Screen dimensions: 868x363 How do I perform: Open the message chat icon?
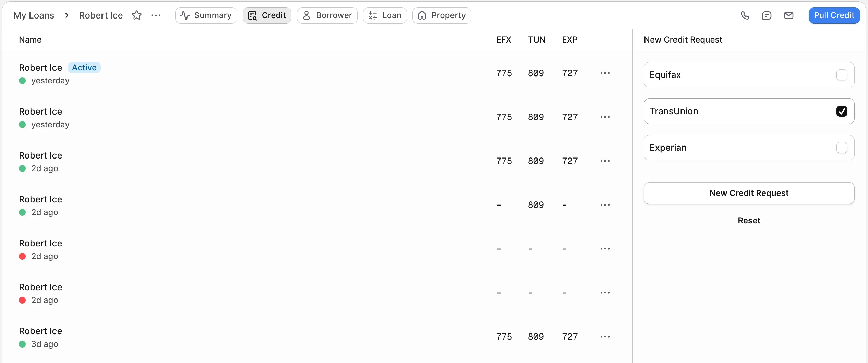(x=767, y=15)
